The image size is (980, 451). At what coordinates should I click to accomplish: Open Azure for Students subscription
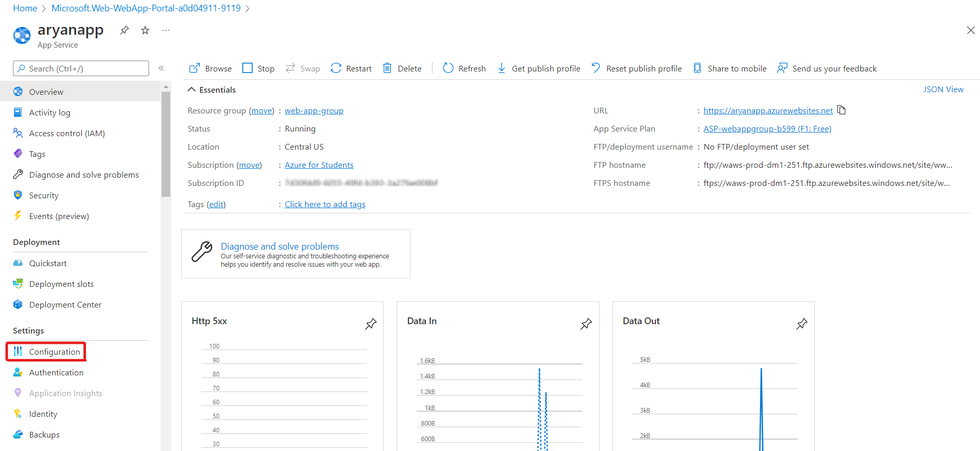coord(319,165)
